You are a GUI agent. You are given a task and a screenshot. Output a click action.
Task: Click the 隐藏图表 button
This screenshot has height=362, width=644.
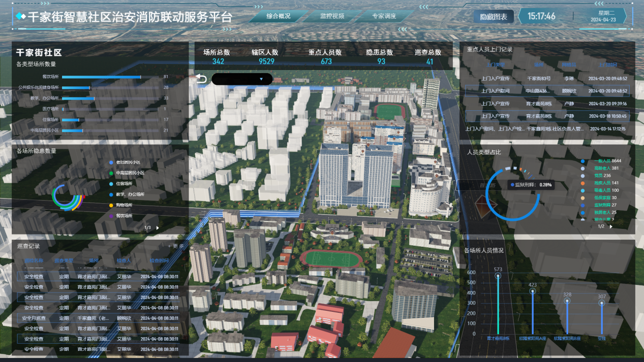494,17
